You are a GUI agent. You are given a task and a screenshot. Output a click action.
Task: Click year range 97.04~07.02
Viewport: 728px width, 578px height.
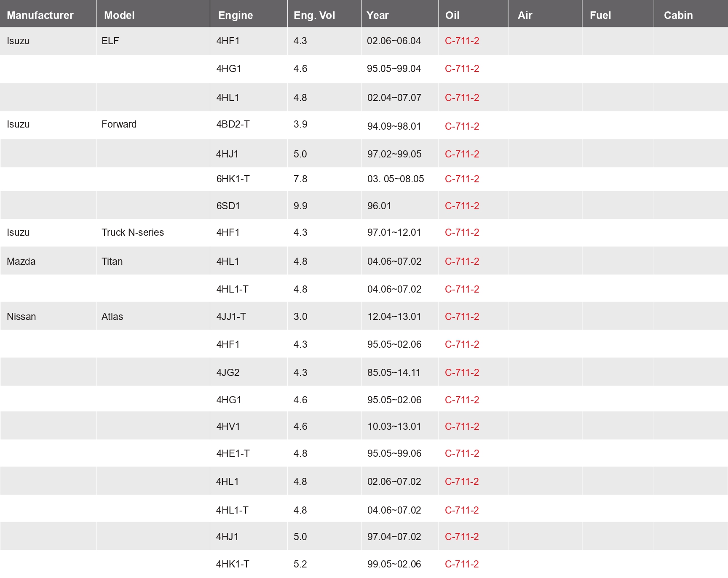[x=394, y=537]
